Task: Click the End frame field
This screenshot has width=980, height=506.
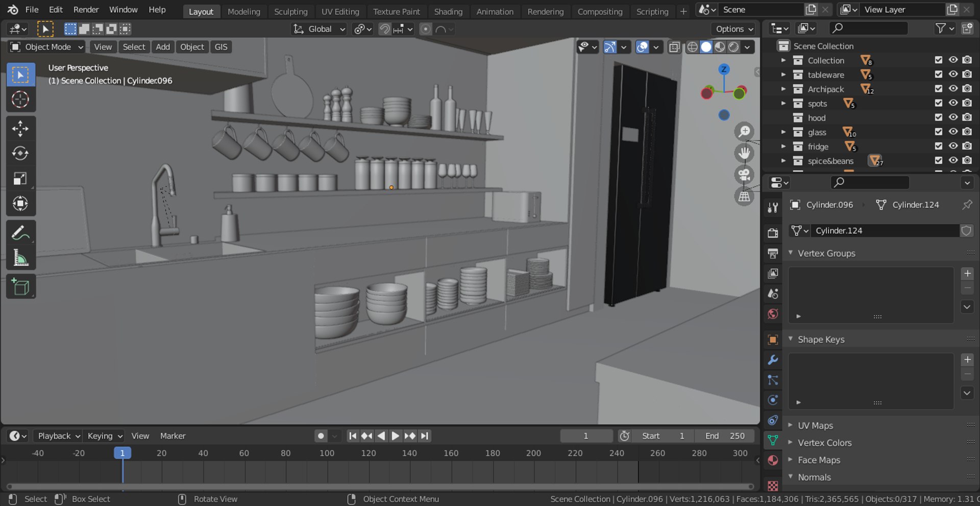Action: (x=725, y=436)
